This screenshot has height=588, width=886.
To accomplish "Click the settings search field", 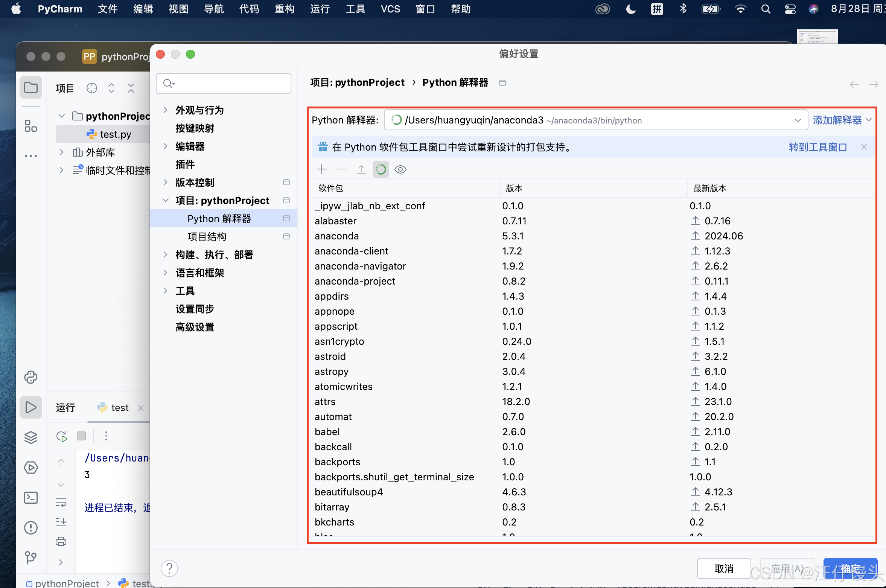I will coord(224,83).
